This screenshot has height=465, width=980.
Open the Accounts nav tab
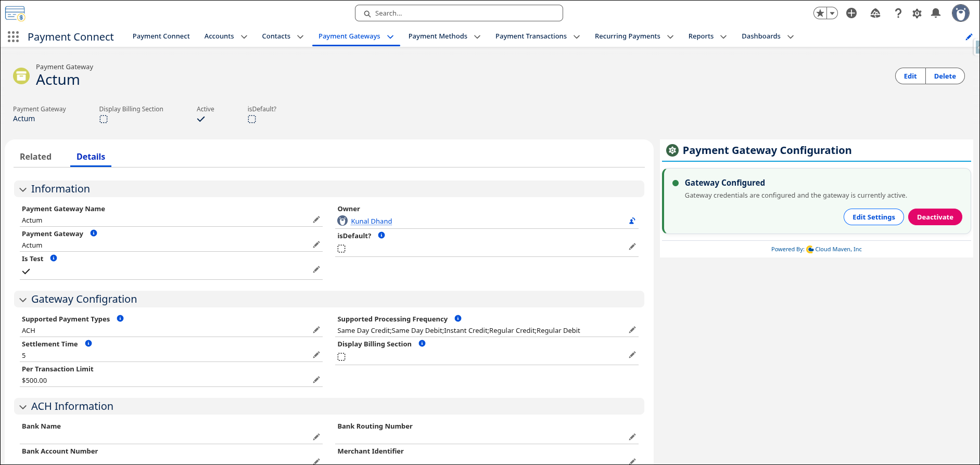coord(219,36)
